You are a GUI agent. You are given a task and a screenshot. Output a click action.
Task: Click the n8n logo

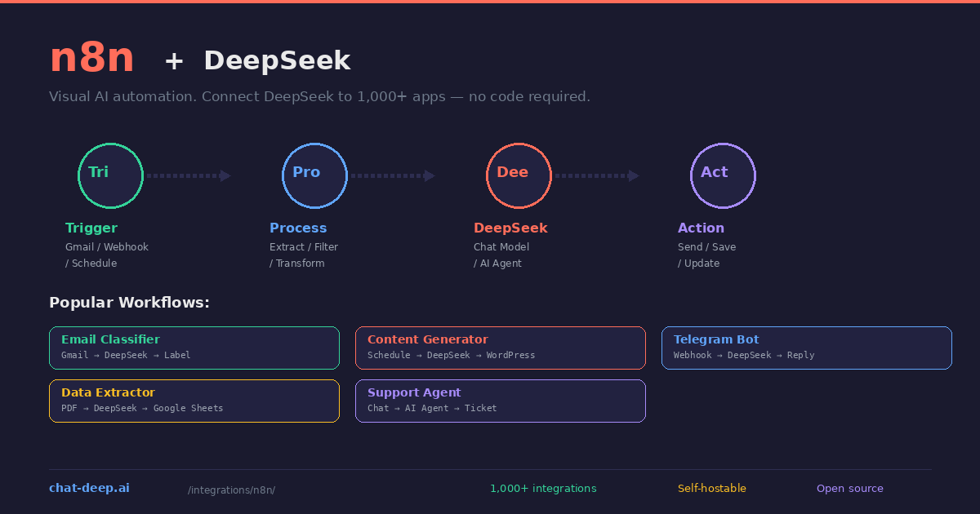tap(91, 57)
